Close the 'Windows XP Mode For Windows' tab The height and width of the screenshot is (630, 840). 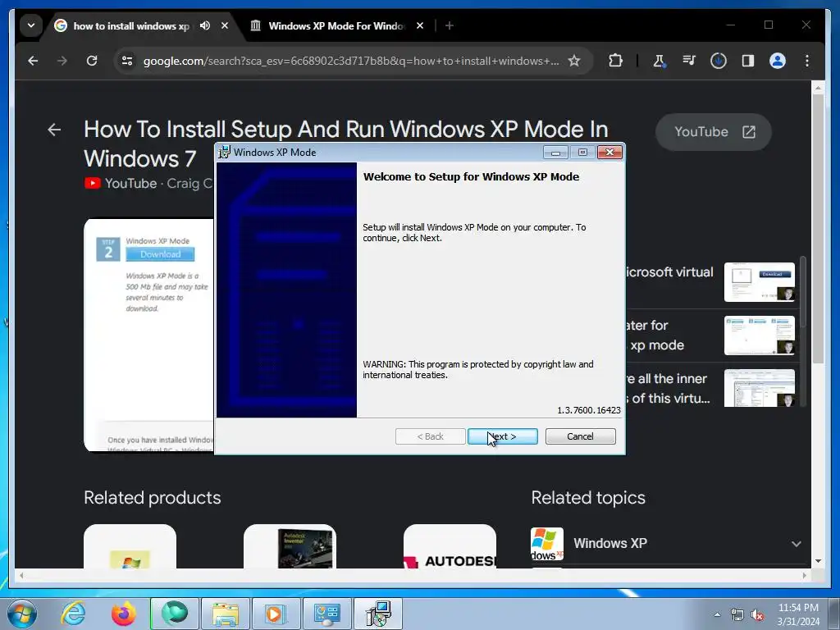[420, 25]
